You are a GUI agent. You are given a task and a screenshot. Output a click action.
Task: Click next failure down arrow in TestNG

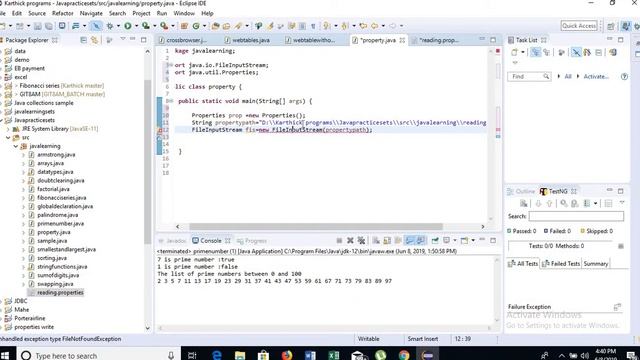(538, 203)
